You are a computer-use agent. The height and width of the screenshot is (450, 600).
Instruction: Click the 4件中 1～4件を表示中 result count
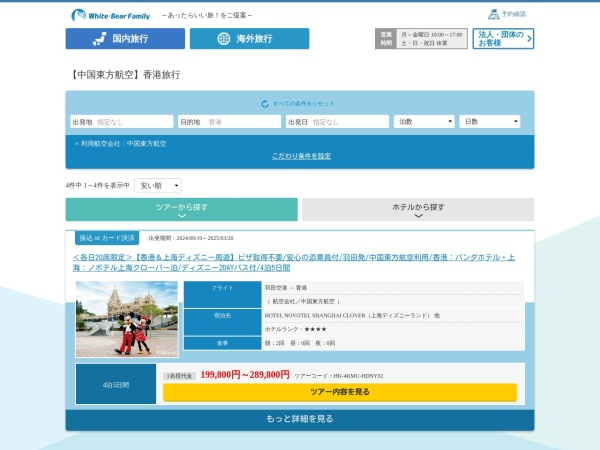[98, 186]
